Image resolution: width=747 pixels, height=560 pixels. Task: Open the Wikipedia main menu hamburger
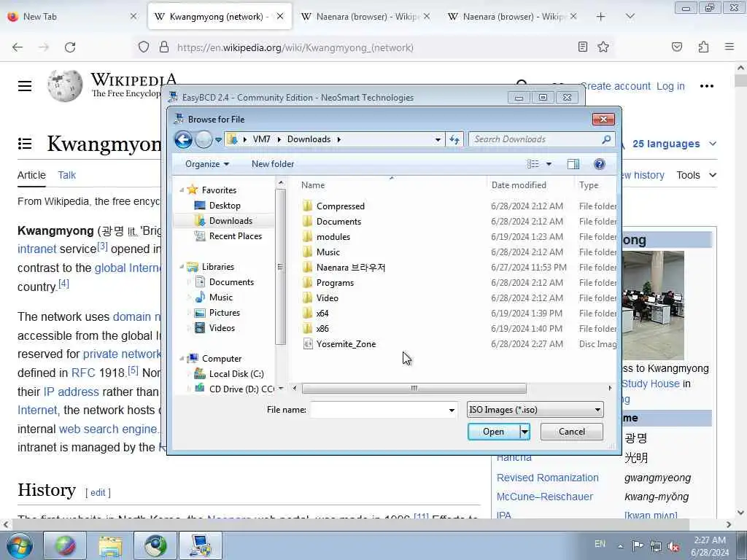click(25, 86)
